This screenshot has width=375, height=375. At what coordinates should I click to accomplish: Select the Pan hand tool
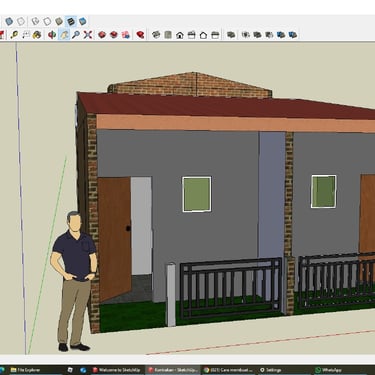click(64, 34)
